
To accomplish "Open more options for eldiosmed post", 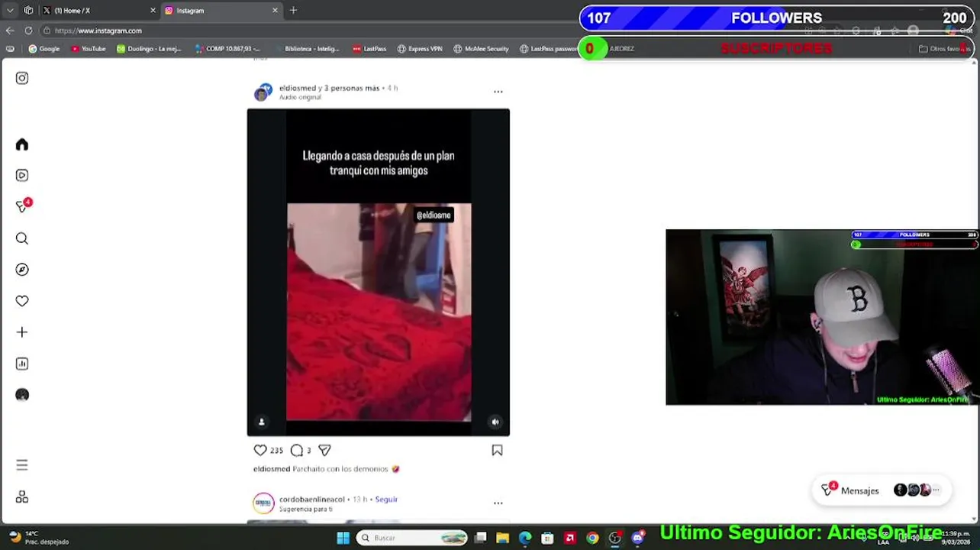I will (x=498, y=92).
